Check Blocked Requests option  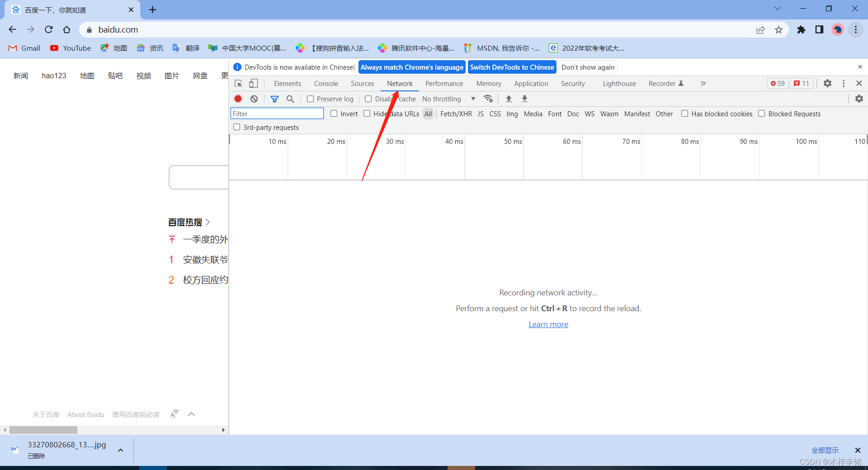click(x=761, y=114)
